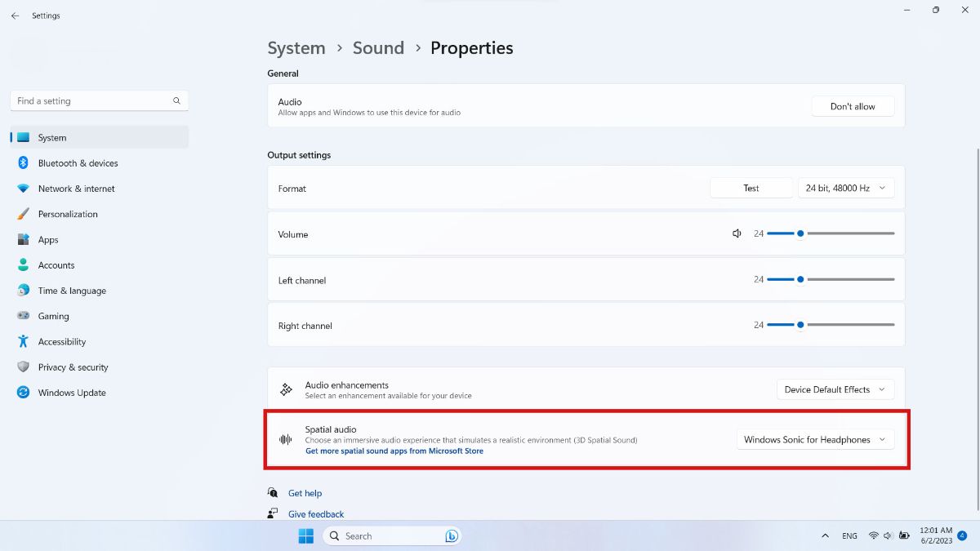980x551 pixels.
Task: Click the Left channel slider handle
Action: click(800, 279)
